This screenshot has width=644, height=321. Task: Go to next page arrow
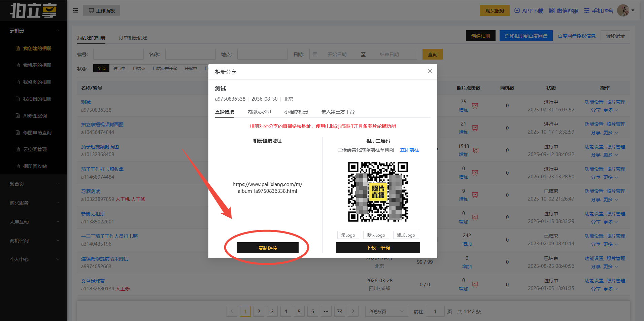pyautogui.click(x=353, y=311)
